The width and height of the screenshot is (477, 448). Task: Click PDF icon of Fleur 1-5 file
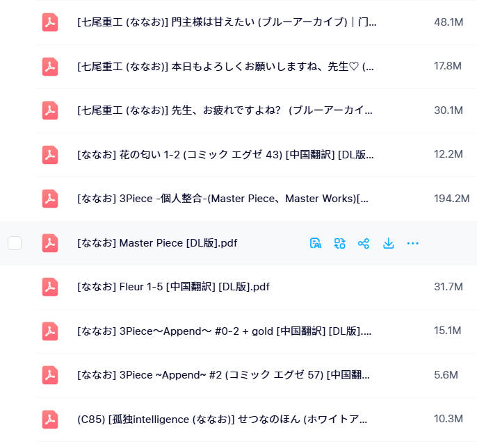[x=50, y=287]
